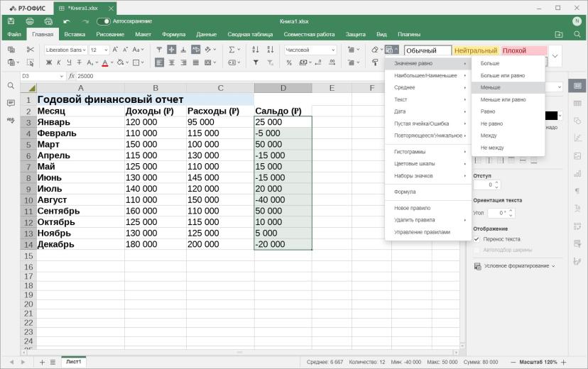Click the Cut scissors icon
The height and width of the screenshot is (369, 588).
pos(31,50)
